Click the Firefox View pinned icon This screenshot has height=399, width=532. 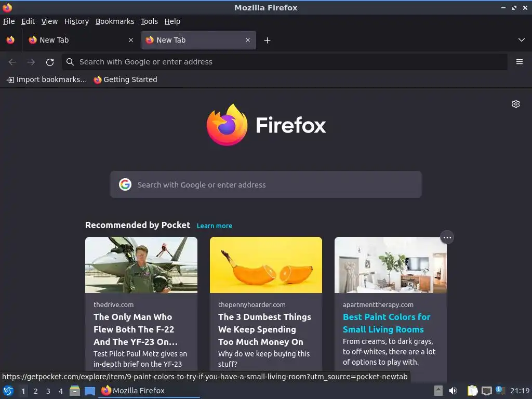coord(10,40)
